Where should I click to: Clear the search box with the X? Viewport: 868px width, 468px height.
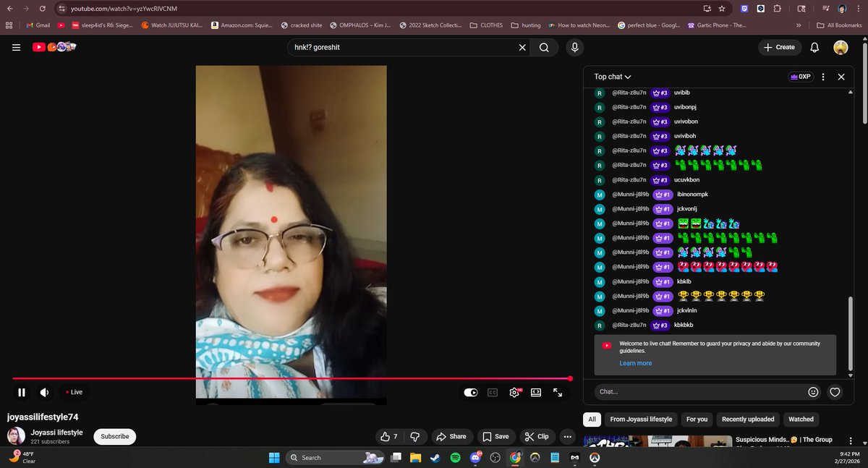[522, 48]
